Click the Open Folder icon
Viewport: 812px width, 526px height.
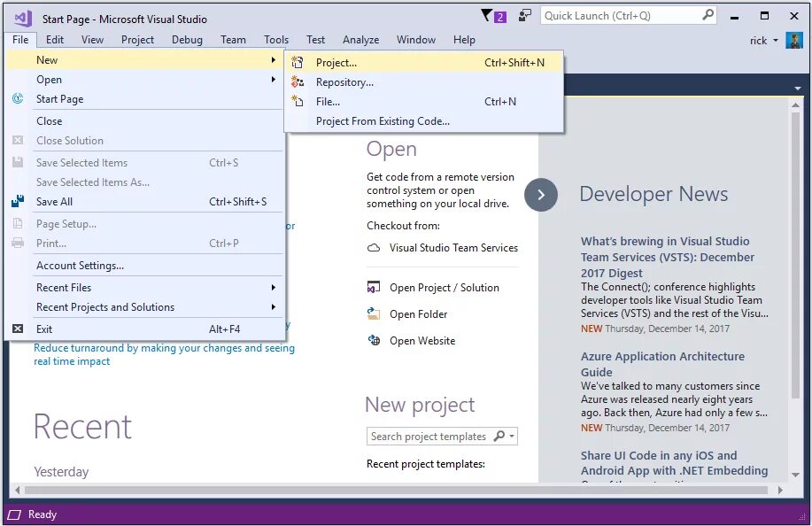coord(374,313)
